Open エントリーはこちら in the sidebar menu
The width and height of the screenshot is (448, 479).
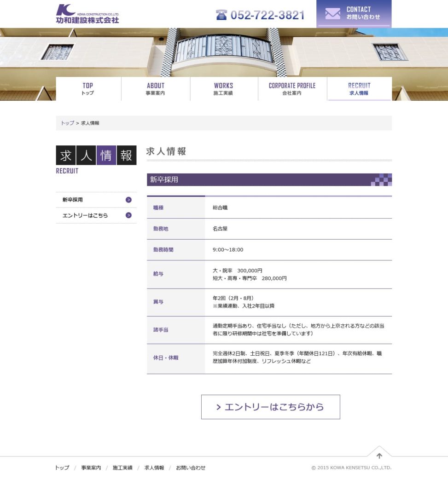[85, 215]
